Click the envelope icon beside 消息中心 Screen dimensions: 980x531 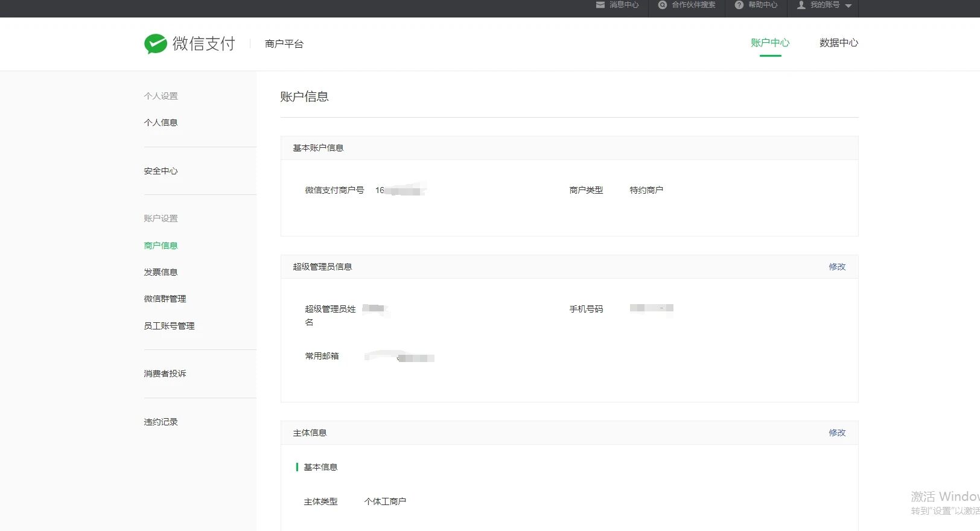click(x=600, y=5)
